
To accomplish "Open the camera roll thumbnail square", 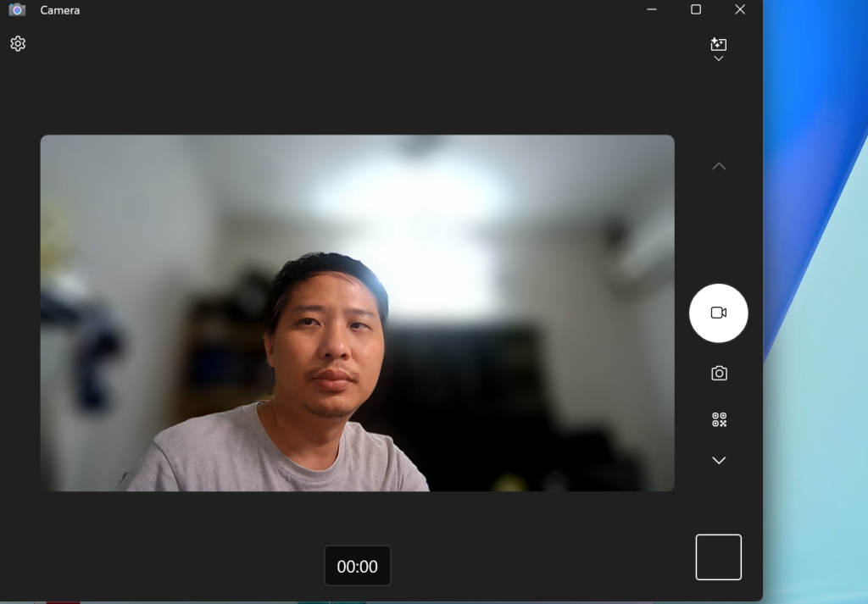I will pos(719,557).
